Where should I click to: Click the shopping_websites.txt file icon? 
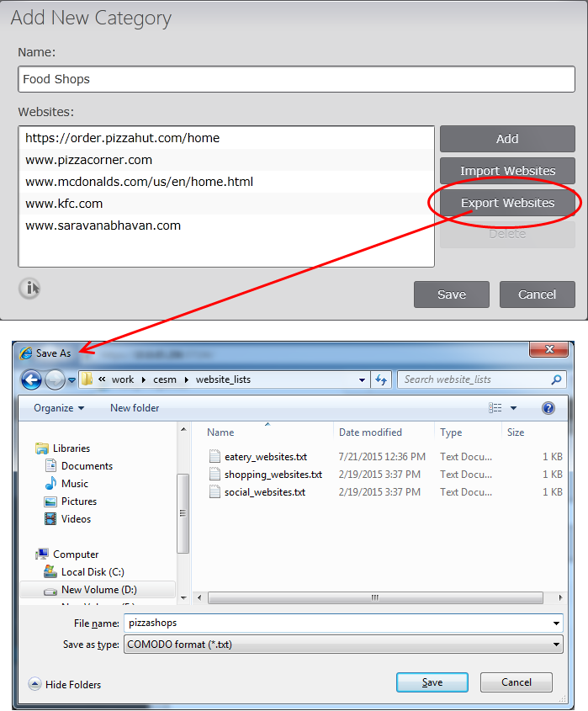click(215, 474)
